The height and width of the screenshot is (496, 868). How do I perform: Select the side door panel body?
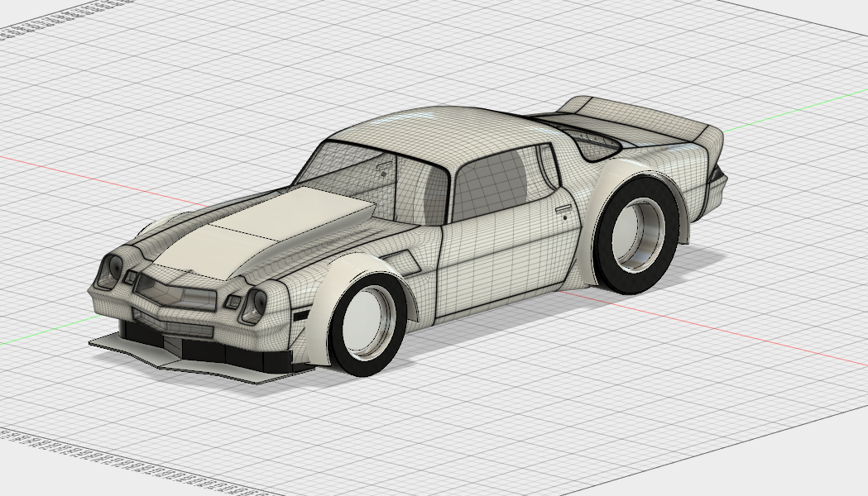505,256
